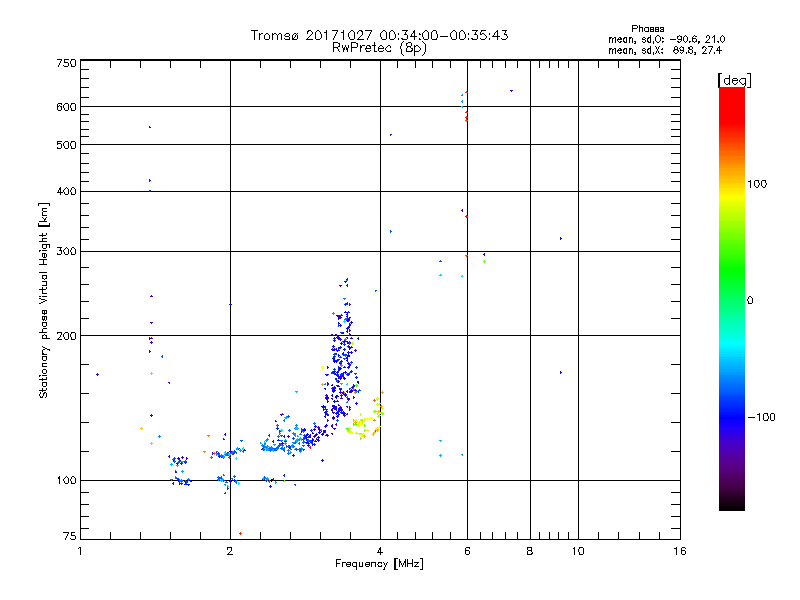Click the y-axis tick label '600'
The height and width of the screenshot is (600, 800).
(x=67, y=107)
